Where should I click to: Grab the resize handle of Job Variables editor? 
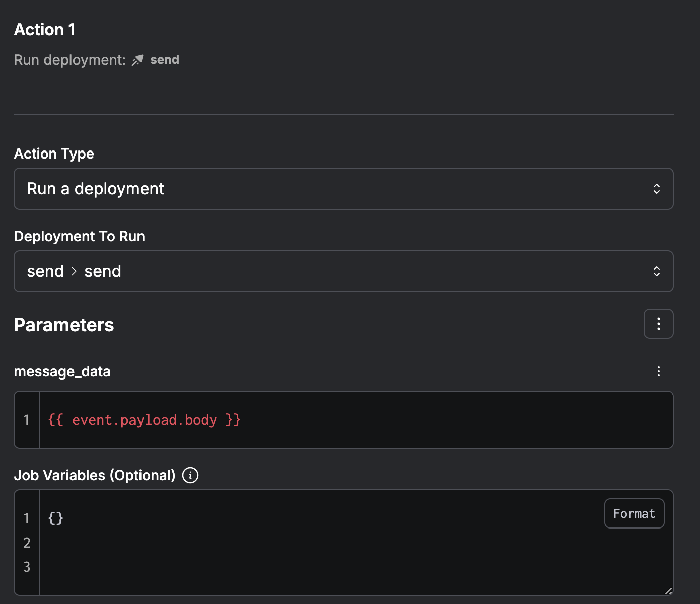(x=668, y=591)
